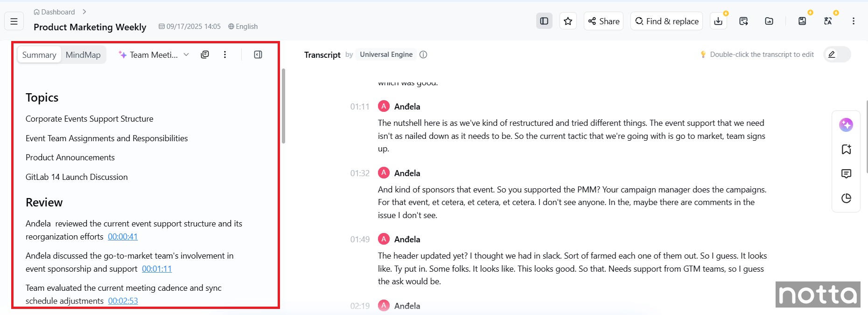Open the purple AI assistant icon
Image resolution: width=868 pixels, height=315 pixels.
click(846, 125)
